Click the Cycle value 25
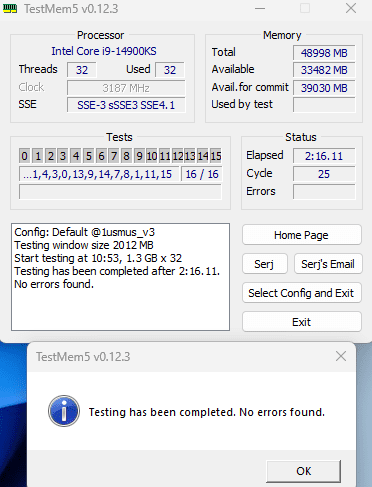This screenshot has width=372, height=487. pos(324,174)
